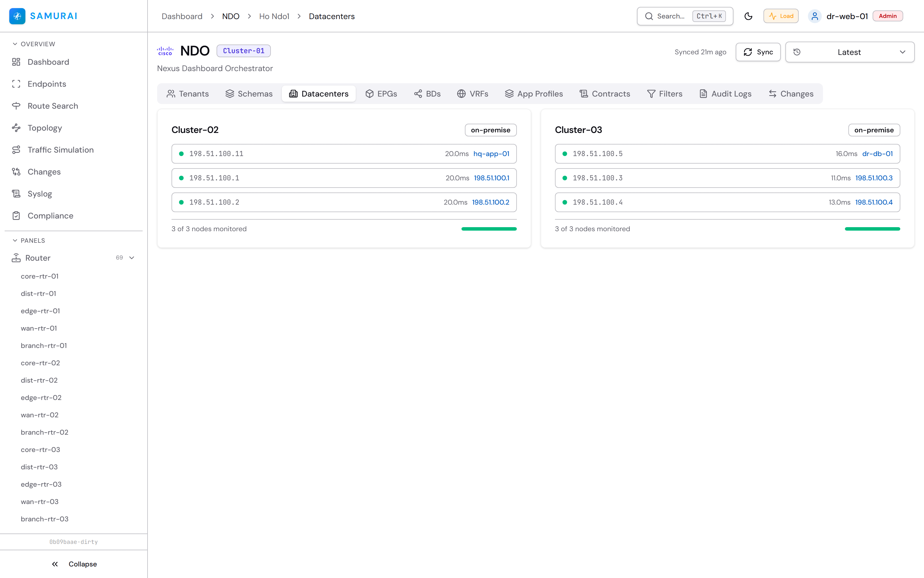Open the App Profiles tab
Image resolution: width=924 pixels, height=578 pixels.
pos(534,94)
